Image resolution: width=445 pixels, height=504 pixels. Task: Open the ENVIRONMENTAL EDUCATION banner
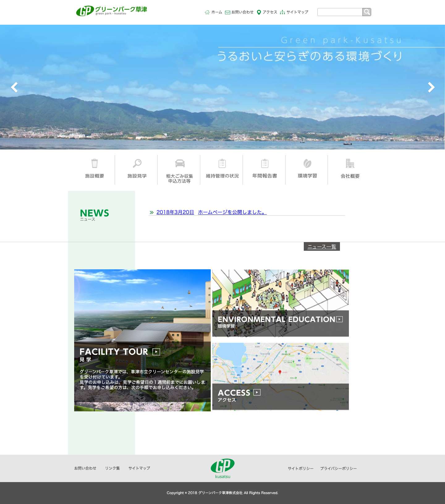tap(281, 303)
